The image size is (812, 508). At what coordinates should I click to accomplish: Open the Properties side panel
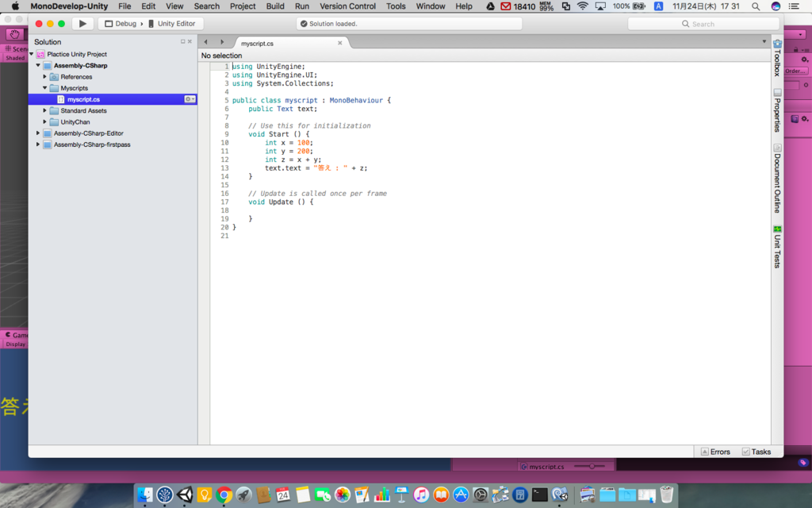click(777, 110)
